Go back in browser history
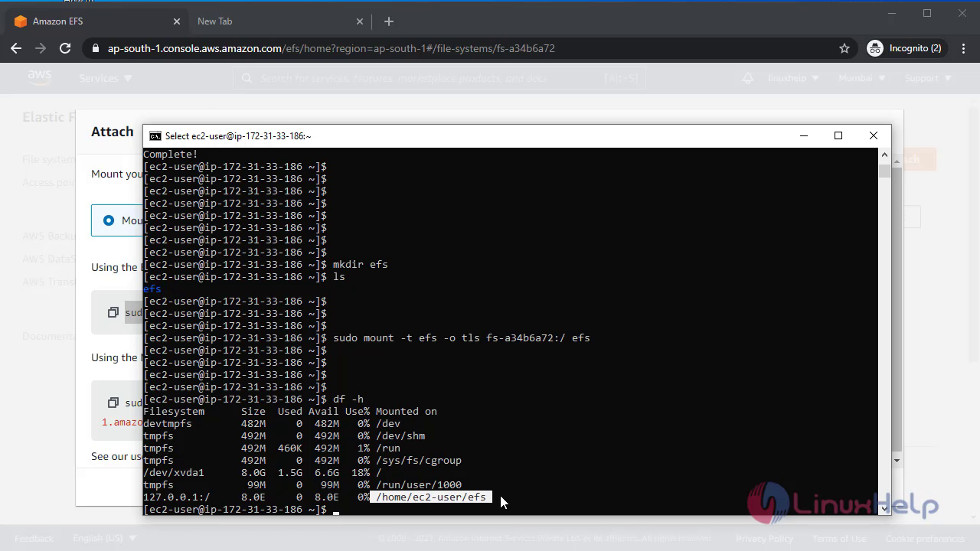The image size is (980, 551). pos(16,48)
